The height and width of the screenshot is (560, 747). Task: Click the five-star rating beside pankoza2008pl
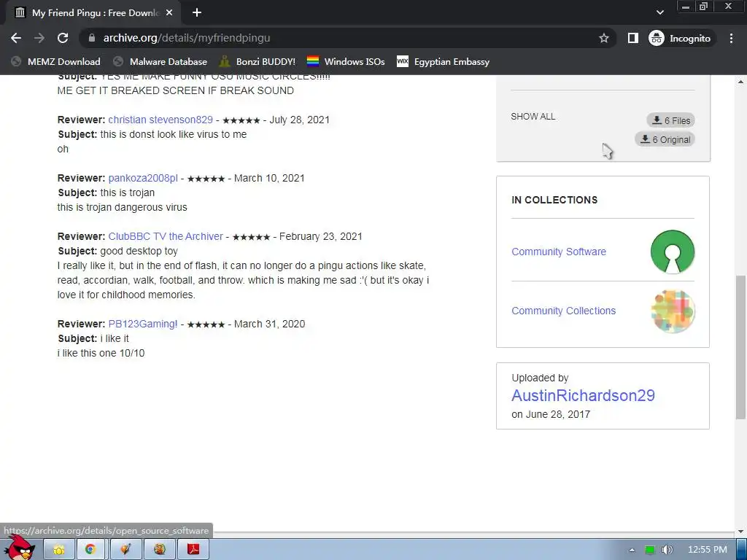(x=206, y=179)
